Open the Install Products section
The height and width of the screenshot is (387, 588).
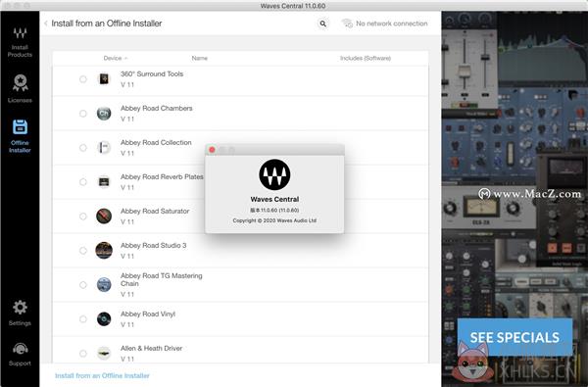[x=20, y=42]
